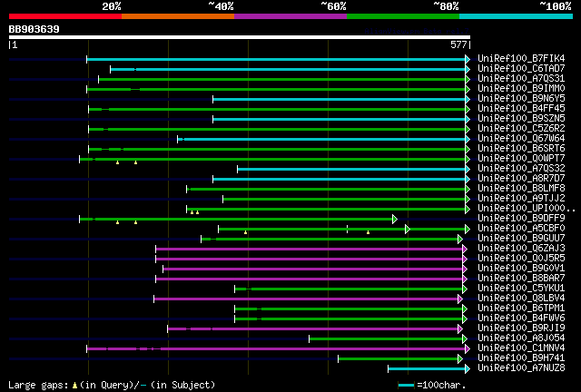Click the green ~80% identity legend segment
The image size is (581, 392).
click(403, 16)
